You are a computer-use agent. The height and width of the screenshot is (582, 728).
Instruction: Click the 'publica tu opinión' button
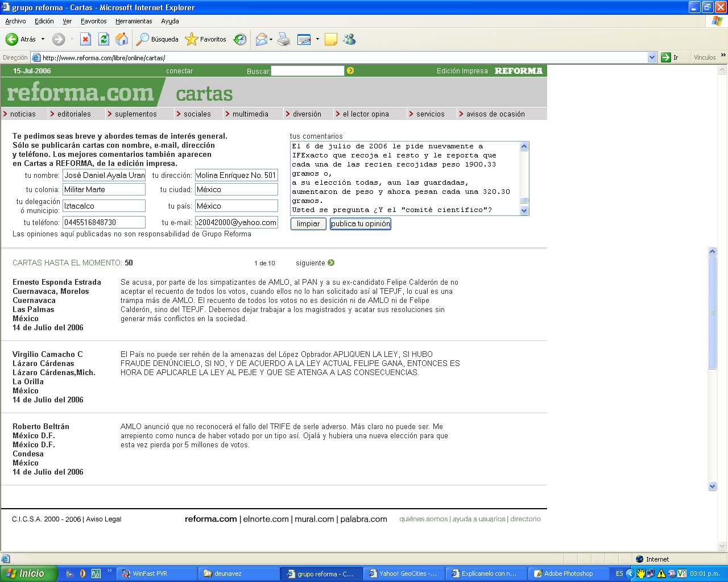click(361, 224)
